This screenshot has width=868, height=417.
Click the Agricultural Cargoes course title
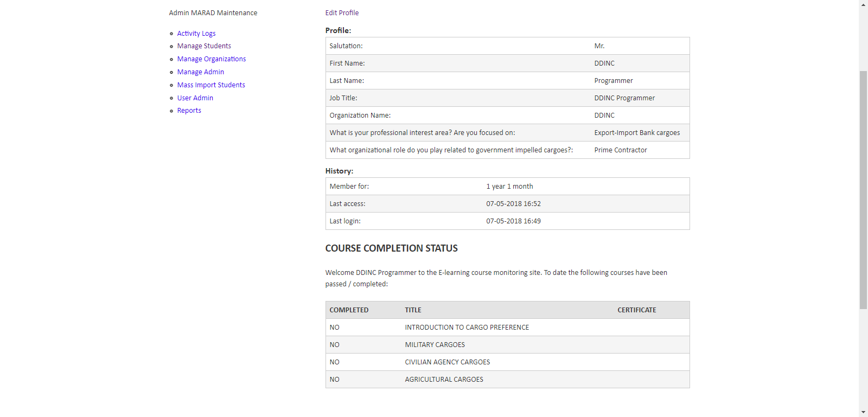tap(444, 380)
